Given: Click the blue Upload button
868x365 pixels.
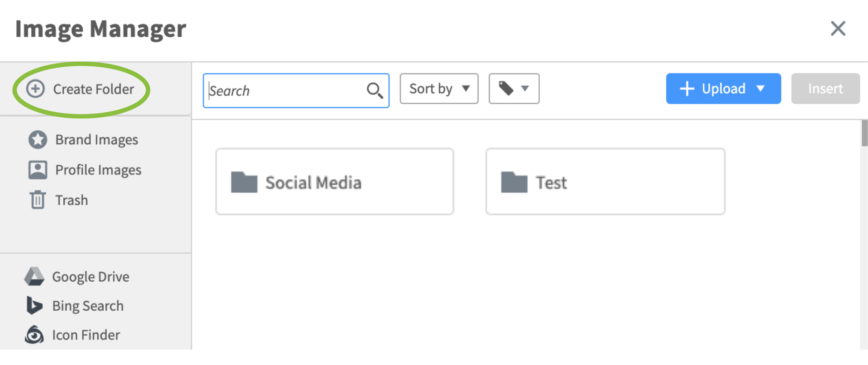Looking at the screenshot, I should (x=723, y=88).
